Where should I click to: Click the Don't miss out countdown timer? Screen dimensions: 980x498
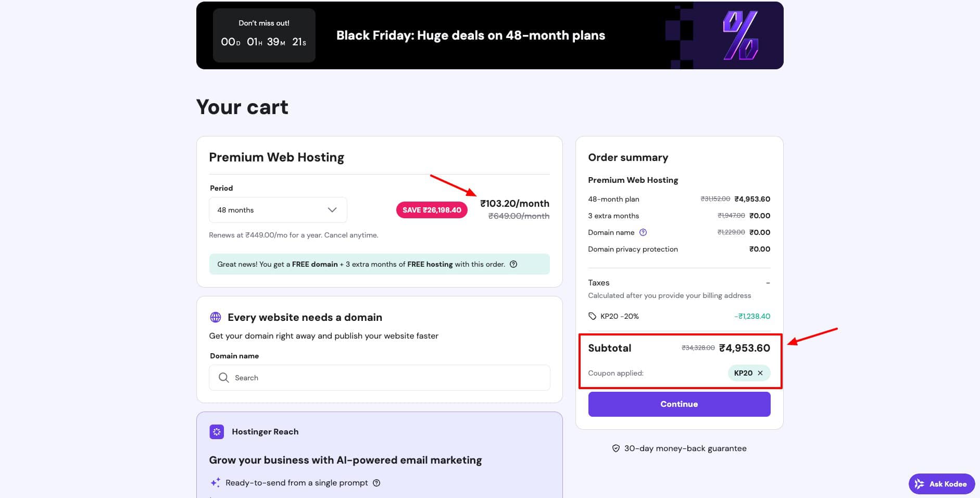pyautogui.click(x=264, y=42)
